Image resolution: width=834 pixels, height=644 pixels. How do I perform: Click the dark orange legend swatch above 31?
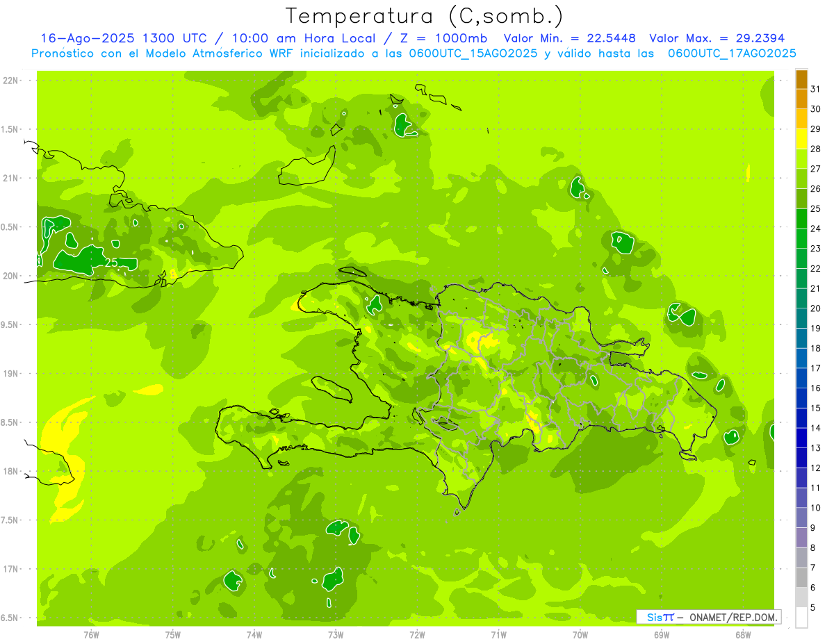[801, 79]
